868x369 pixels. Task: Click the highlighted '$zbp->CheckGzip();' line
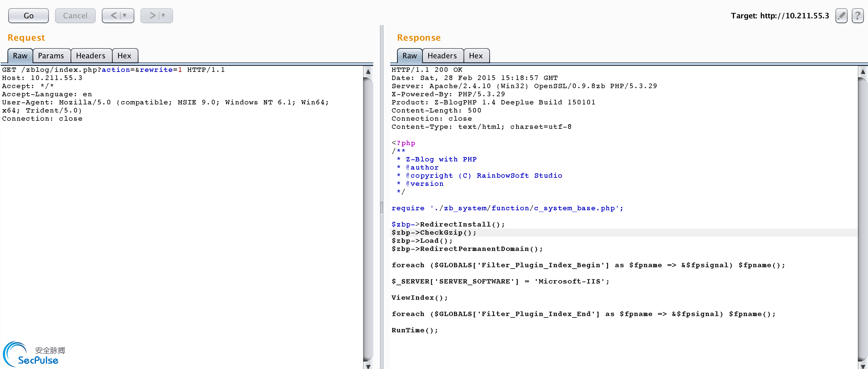[434, 233]
